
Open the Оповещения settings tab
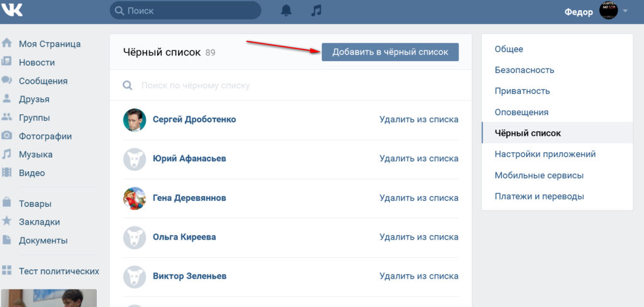tap(557, 112)
